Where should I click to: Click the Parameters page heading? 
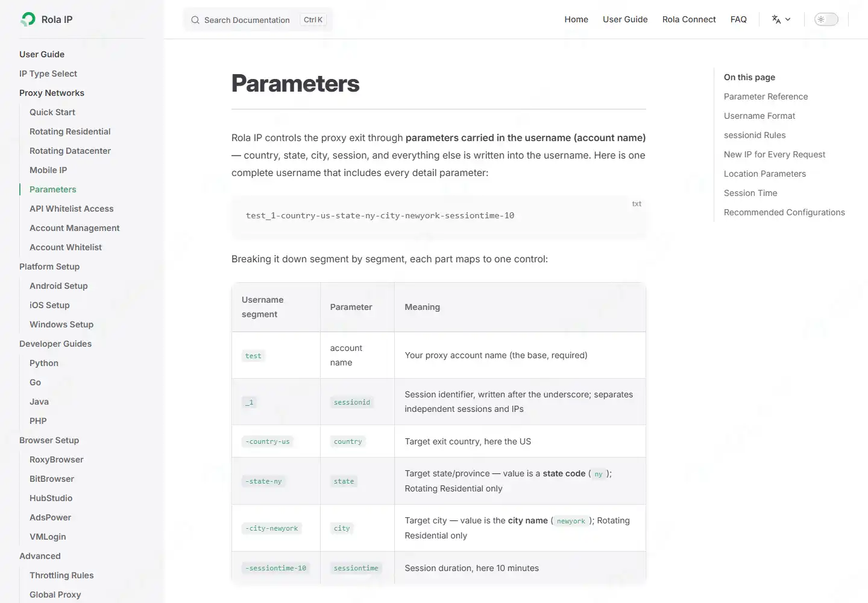click(295, 84)
